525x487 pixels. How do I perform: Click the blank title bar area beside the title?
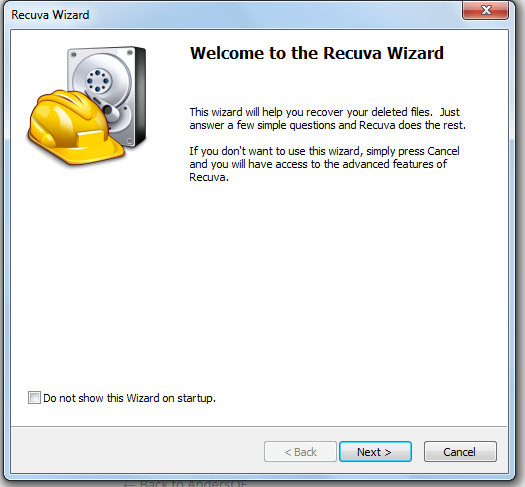point(275,15)
